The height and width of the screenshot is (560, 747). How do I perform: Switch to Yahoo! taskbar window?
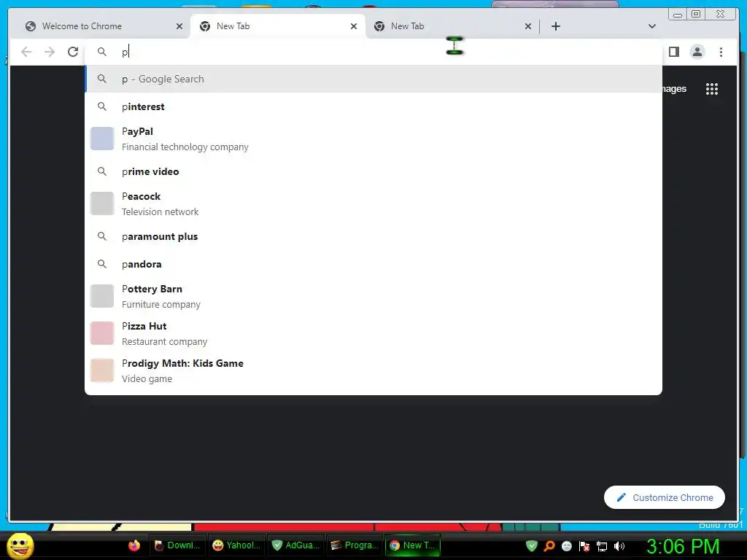click(x=236, y=545)
